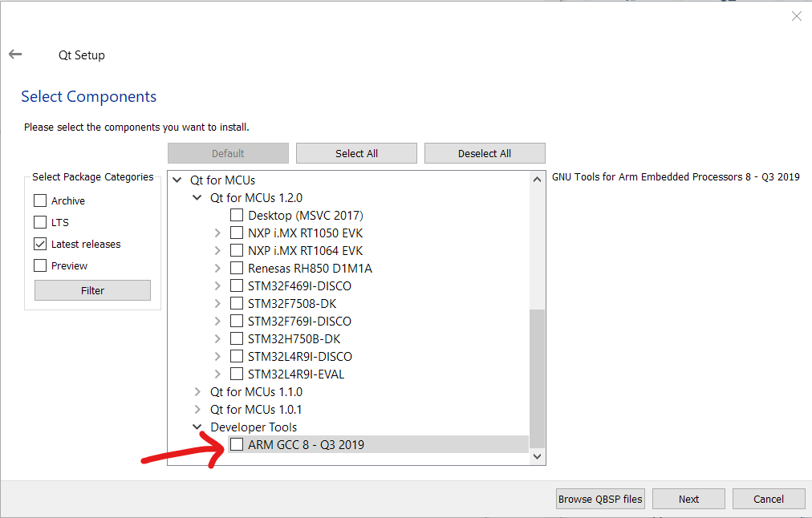Screen dimensions: 812x518
Task: Uncheck the Latest releases checkbox
Action: pyautogui.click(x=40, y=244)
